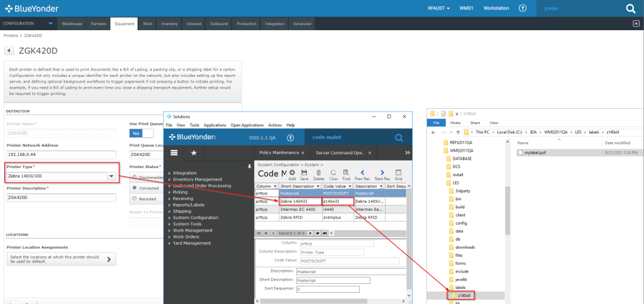Click the File Explorer back arrow icon

(433, 132)
